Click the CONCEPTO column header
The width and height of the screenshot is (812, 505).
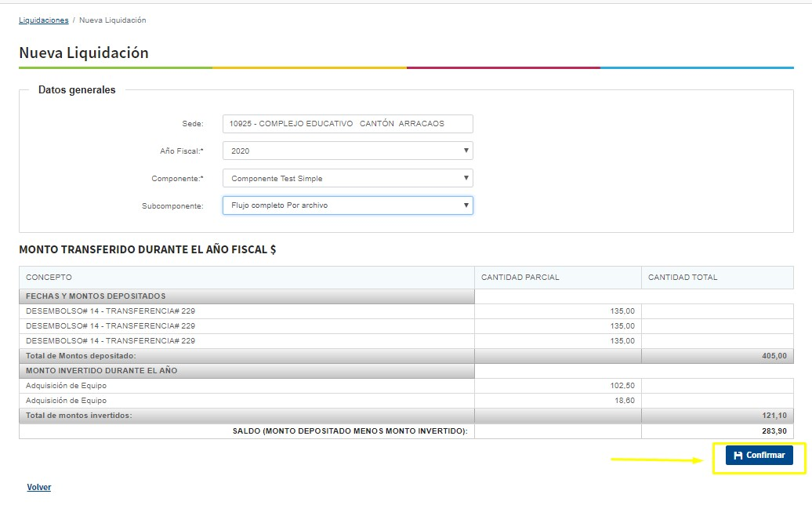point(49,278)
